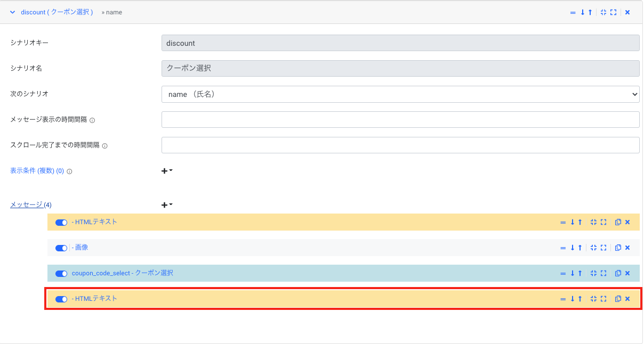644x344 pixels.
Task: Open the add menu for 表示条件
Action: 167,171
